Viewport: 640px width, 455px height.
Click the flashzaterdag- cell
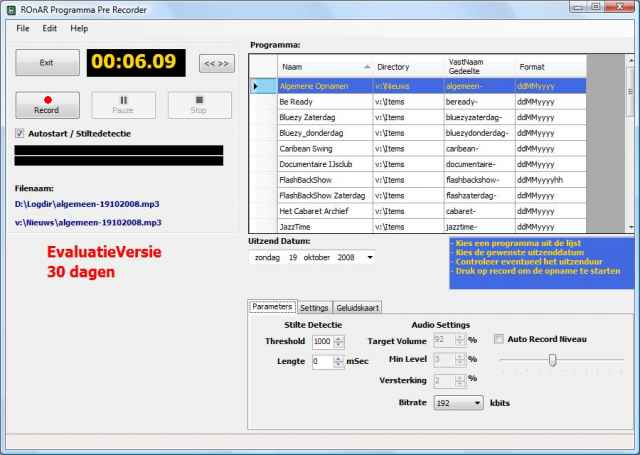tap(479, 195)
